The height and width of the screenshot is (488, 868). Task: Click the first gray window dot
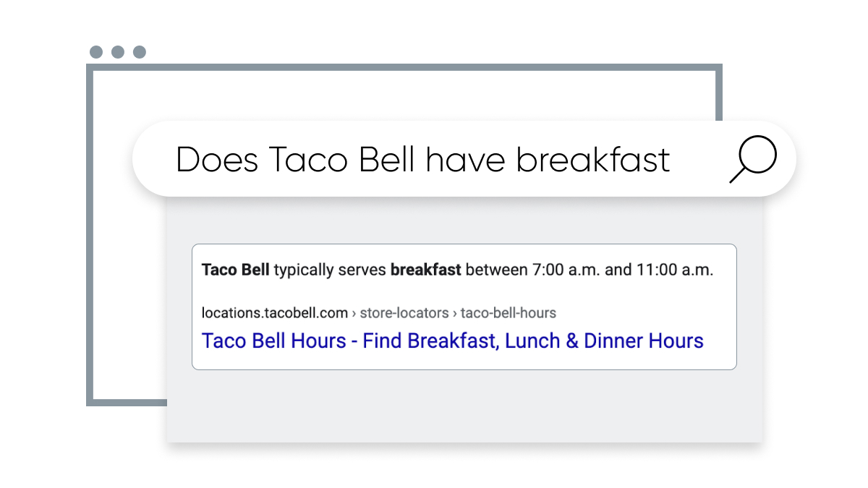point(96,52)
